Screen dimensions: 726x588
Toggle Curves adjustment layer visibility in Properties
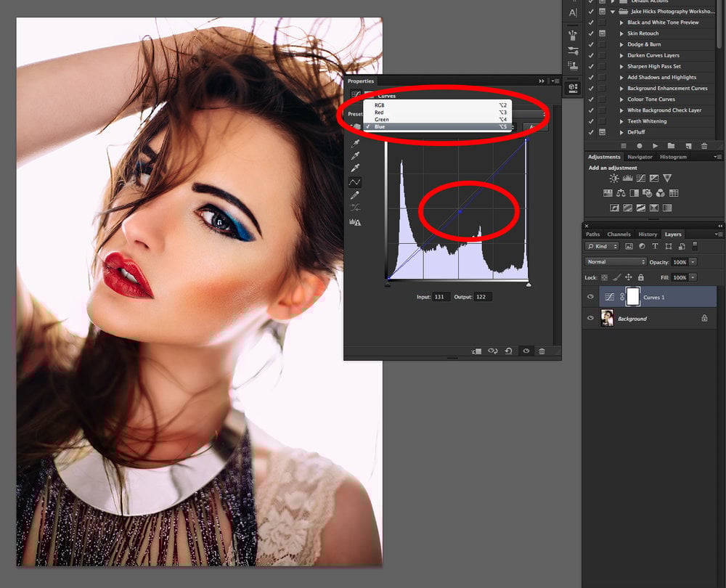pos(526,351)
